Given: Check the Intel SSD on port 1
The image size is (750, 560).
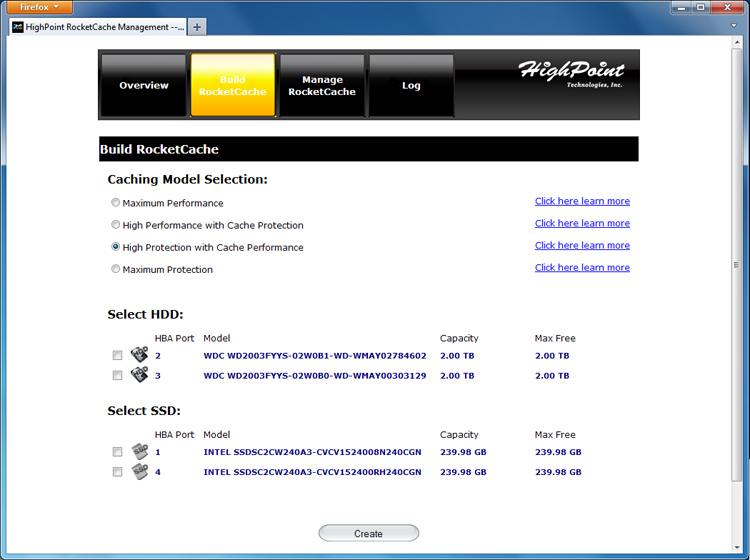Looking at the screenshot, I should coord(117,452).
